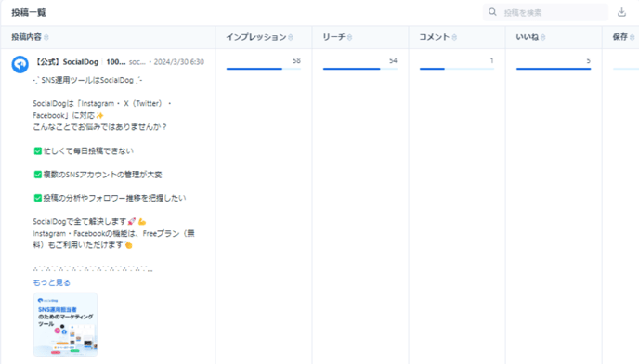Click the download icon beside the search field

click(x=621, y=12)
